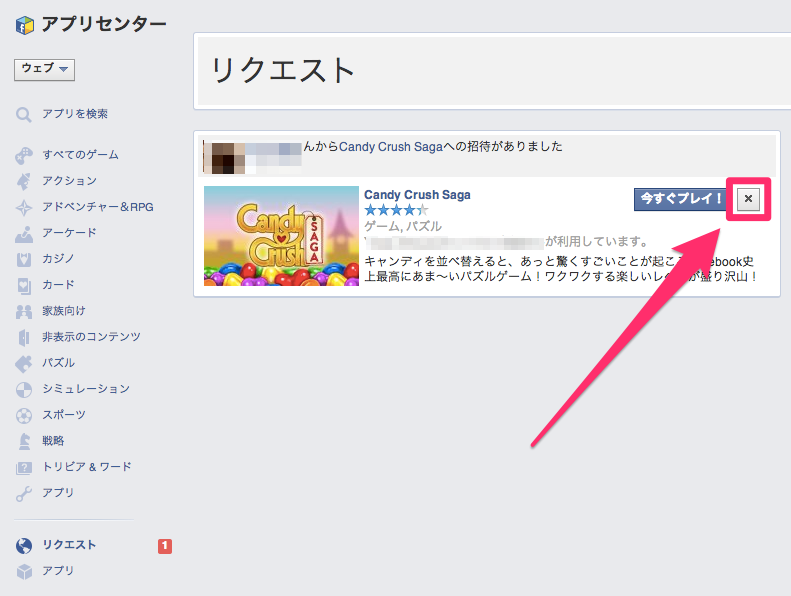Click the カード category icon
This screenshot has height=596, width=791.
pyautogui.click(x=25, y=285)
